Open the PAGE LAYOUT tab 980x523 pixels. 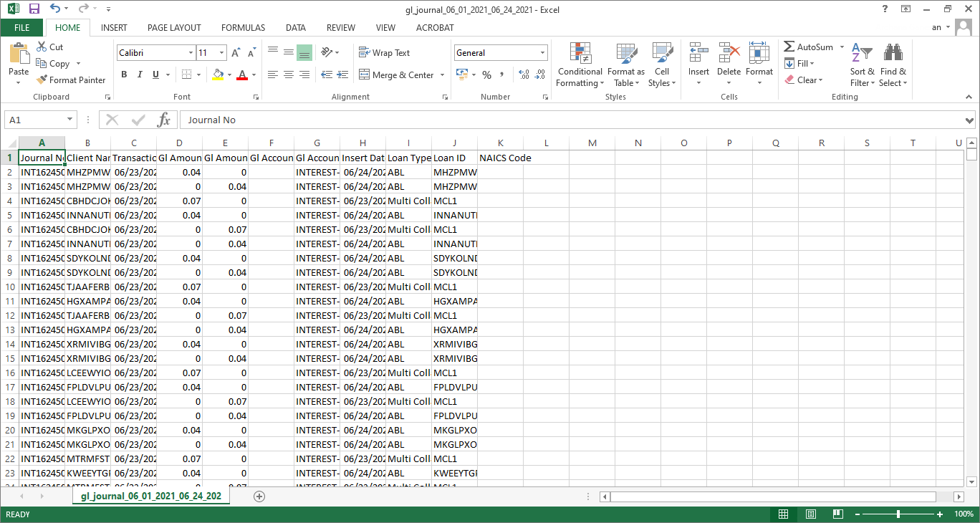coord(174,28)
